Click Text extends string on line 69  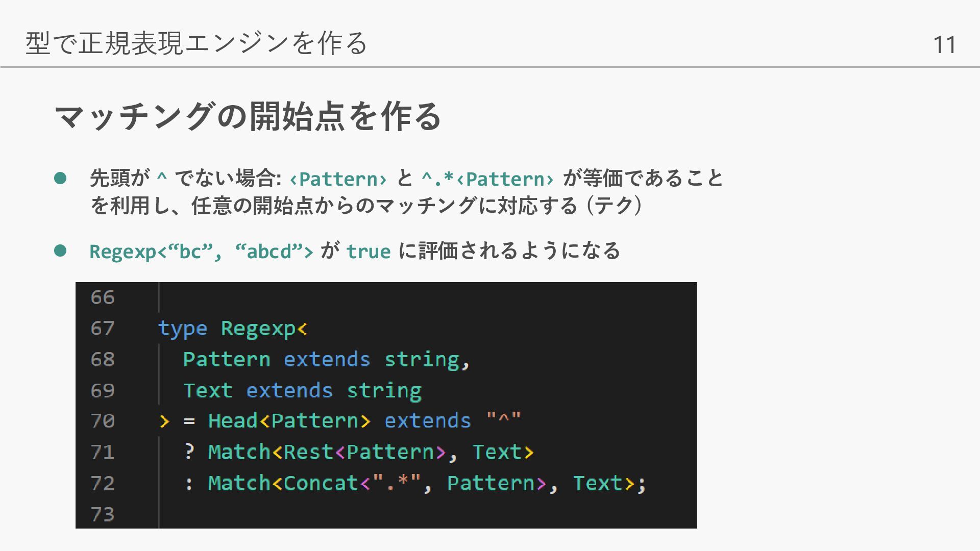[302, 391]
